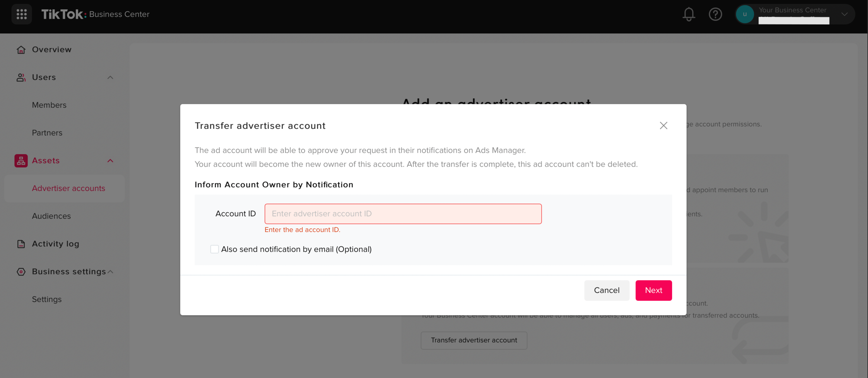Click the Transfer advertiser account background button

474,340
